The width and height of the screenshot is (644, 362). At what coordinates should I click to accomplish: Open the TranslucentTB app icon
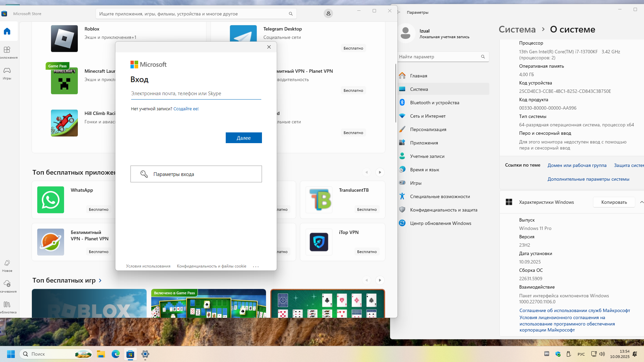[x=319, y=200]
